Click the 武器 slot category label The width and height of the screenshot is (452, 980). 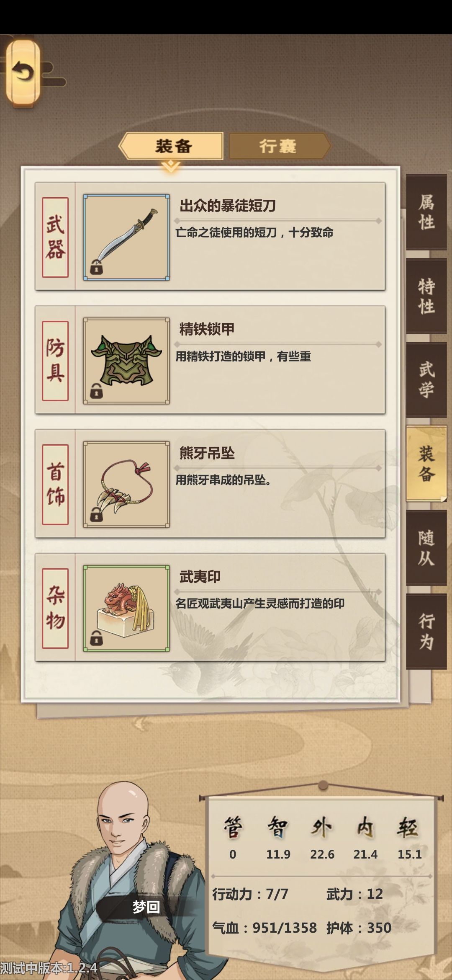coord(55,237)
